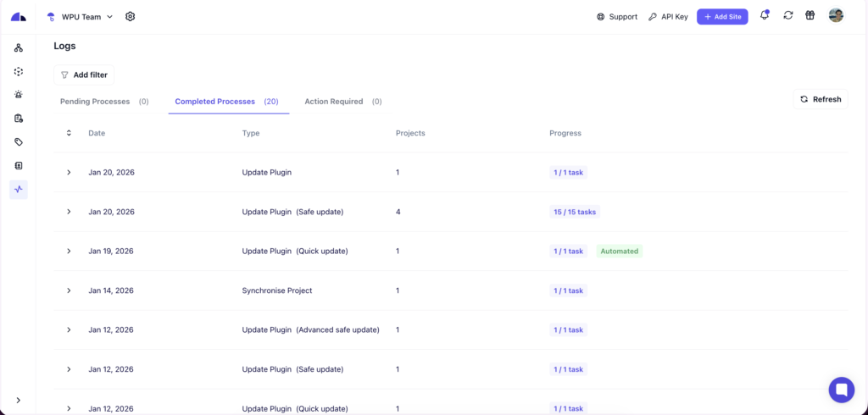
Task: Open the contact book icon in sidebar
Action: coord(19,165)
